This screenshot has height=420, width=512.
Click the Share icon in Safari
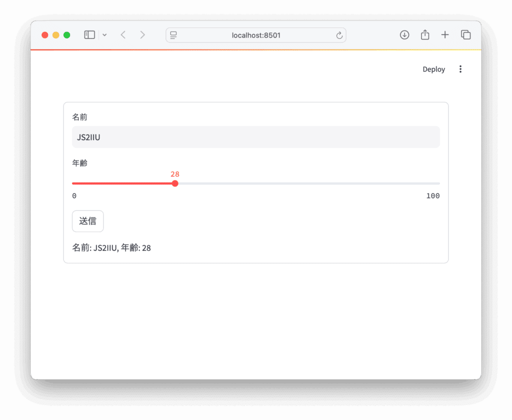pyautogui.click(x=424, y=34)
